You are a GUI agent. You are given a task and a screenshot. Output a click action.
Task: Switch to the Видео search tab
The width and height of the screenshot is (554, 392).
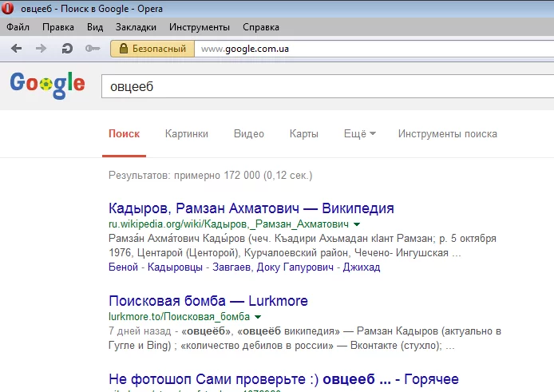click(x=248, y=134)
